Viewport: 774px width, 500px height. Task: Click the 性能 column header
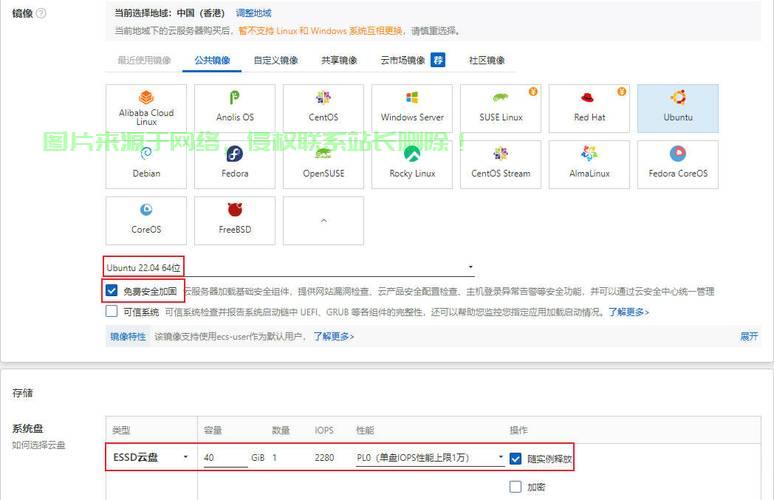tap(365, 430)
